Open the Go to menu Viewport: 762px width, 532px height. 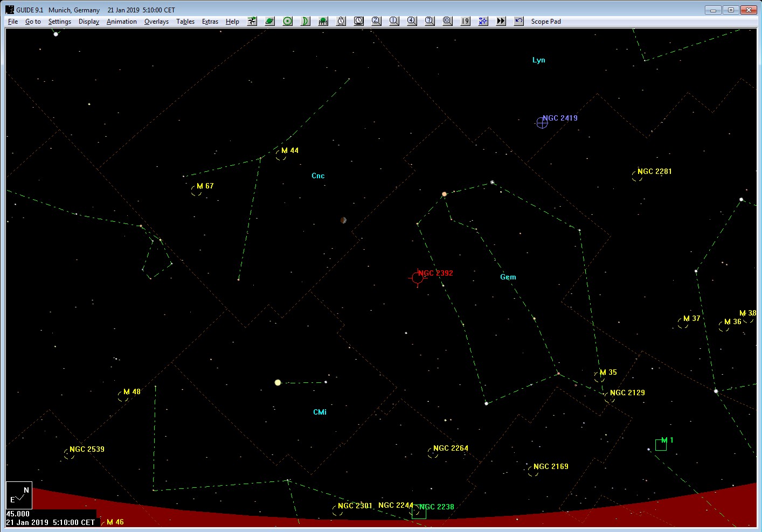click(33, 22)
